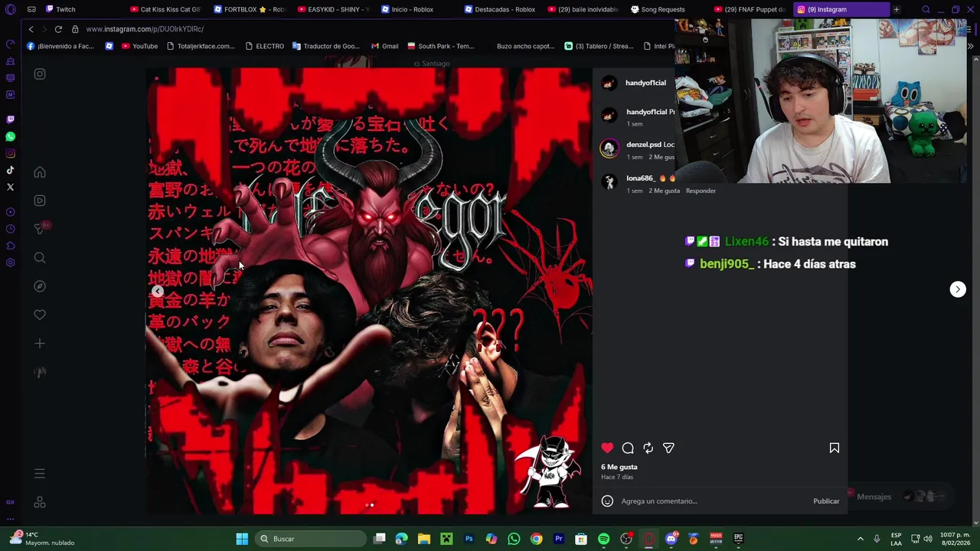Open Instagram notifications heart in sidebar

point(40,315)
